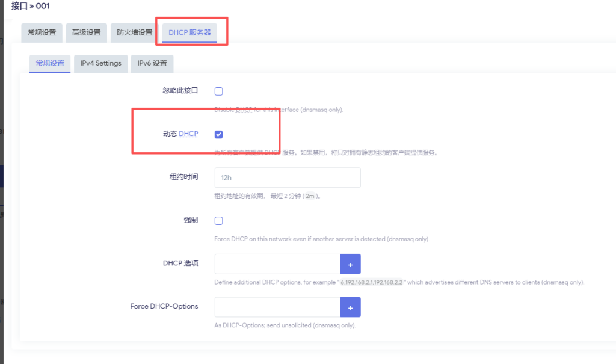The height and width of the screenshot is (364, 616).
Task: Add a Force DHCP-Options entry
Action: tap(351, 306)
